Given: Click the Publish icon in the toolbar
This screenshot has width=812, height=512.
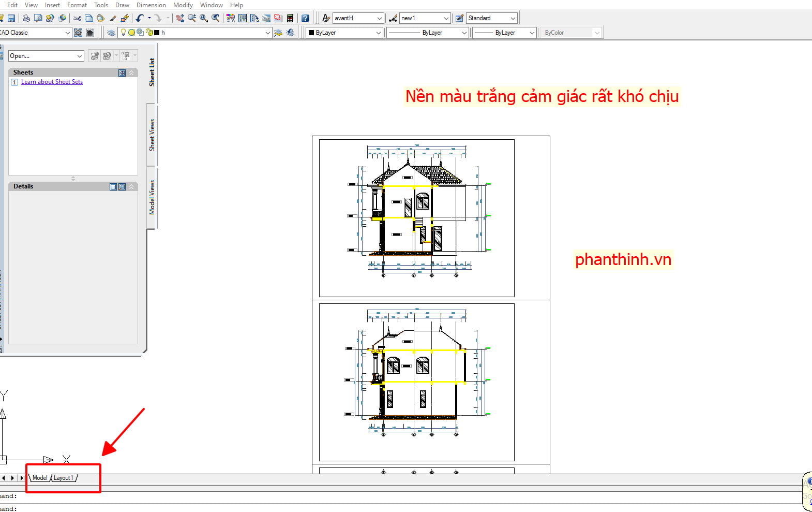Looking at the screenshot, I should click(50, 18).
